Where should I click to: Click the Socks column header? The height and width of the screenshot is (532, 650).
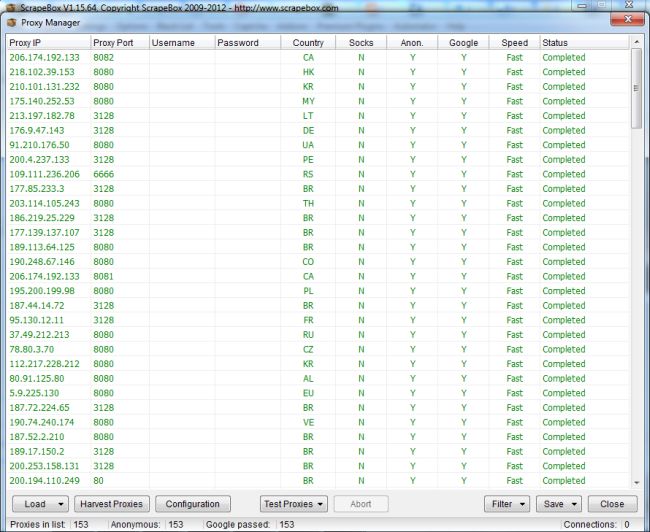pos(361,43)
